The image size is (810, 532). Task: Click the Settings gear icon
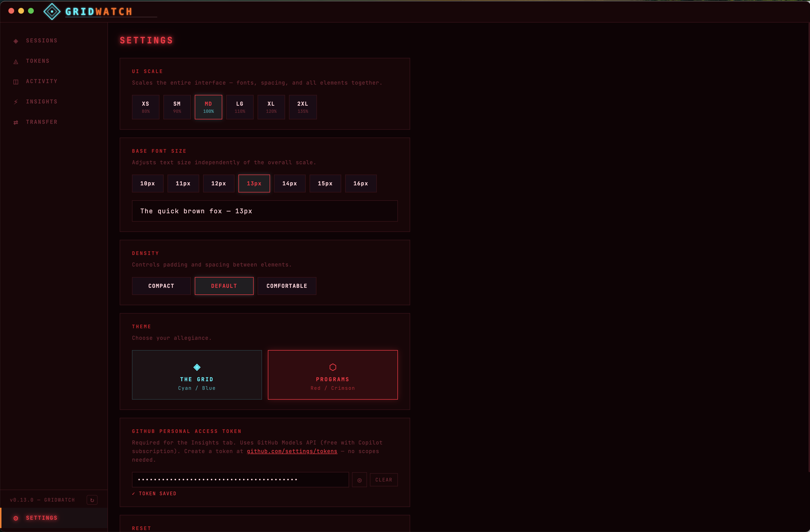16,518
